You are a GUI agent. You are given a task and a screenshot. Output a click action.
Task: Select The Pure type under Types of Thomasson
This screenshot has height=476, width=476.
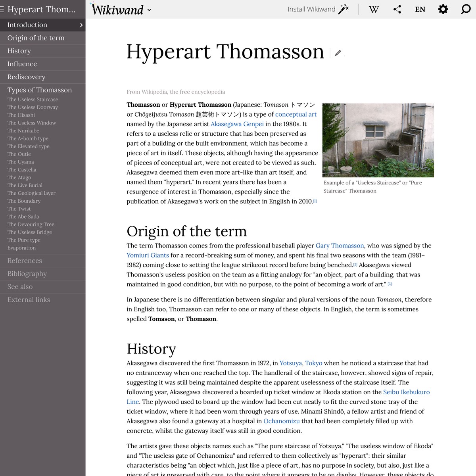click(x=24, y=240)
